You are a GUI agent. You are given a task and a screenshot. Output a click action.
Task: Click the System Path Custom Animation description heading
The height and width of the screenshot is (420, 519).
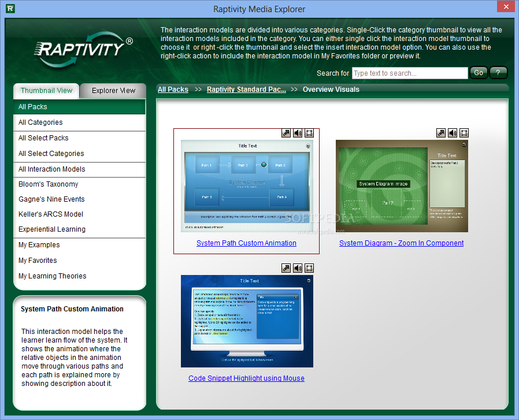(x=72, y=309)
